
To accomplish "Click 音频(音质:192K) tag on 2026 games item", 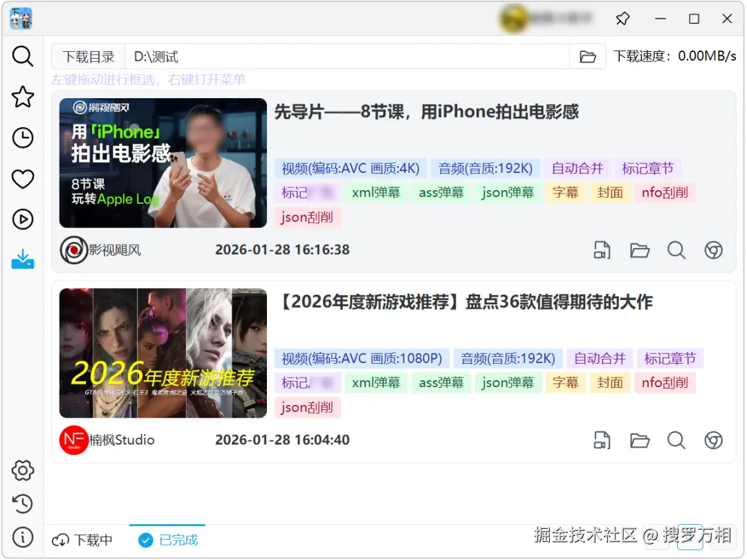I will click(508, 358).
